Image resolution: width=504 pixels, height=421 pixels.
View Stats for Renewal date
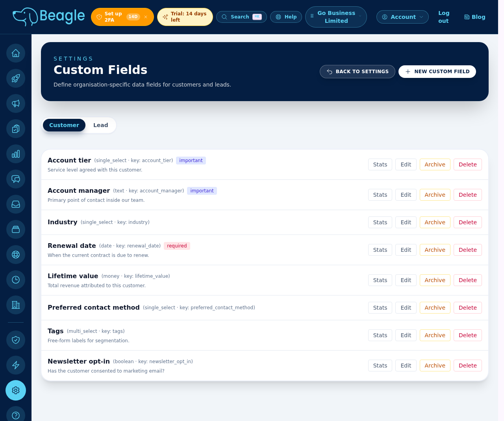click(380, 250)
